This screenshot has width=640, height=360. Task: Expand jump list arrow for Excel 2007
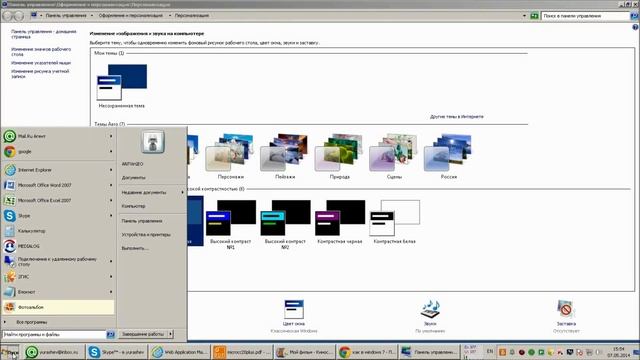[x=111, y=200]
